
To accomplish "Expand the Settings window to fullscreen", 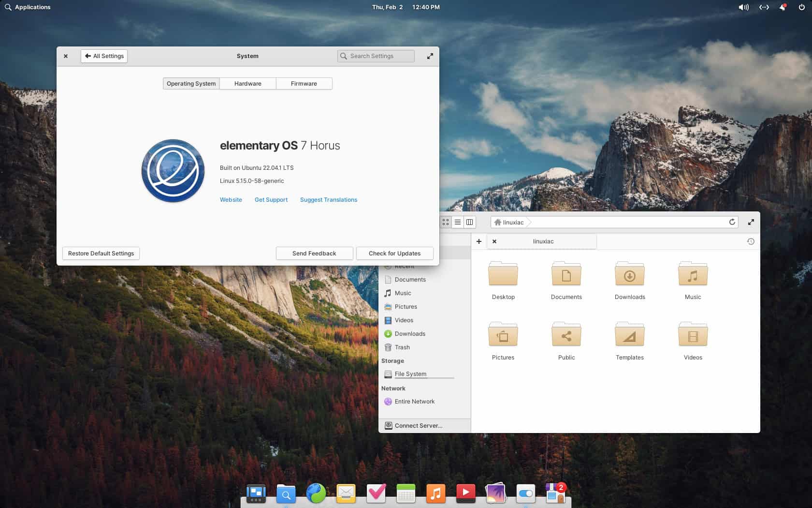I will click(430, 56).
